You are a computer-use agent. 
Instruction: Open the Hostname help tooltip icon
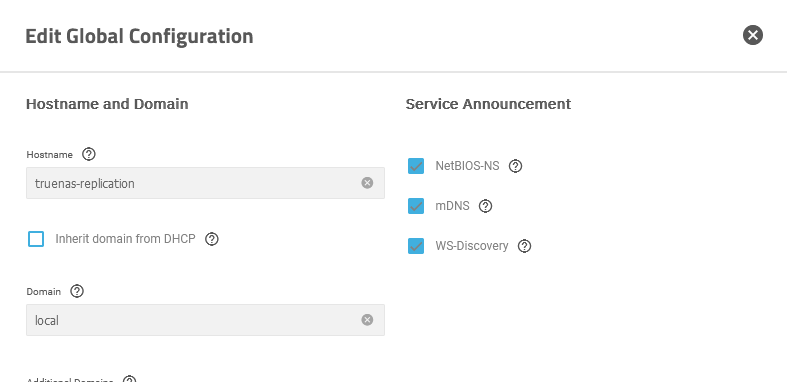pyautogui.click(x=89, y=154)
